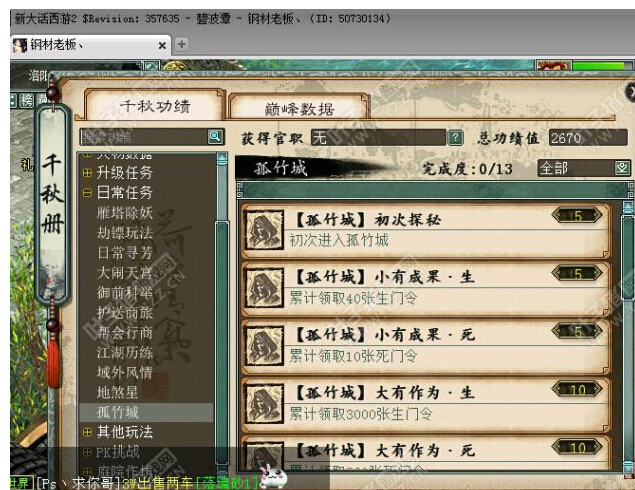Collapse the 日常任务 tree category
Screen dimensions: 635x490
point(87,193)
